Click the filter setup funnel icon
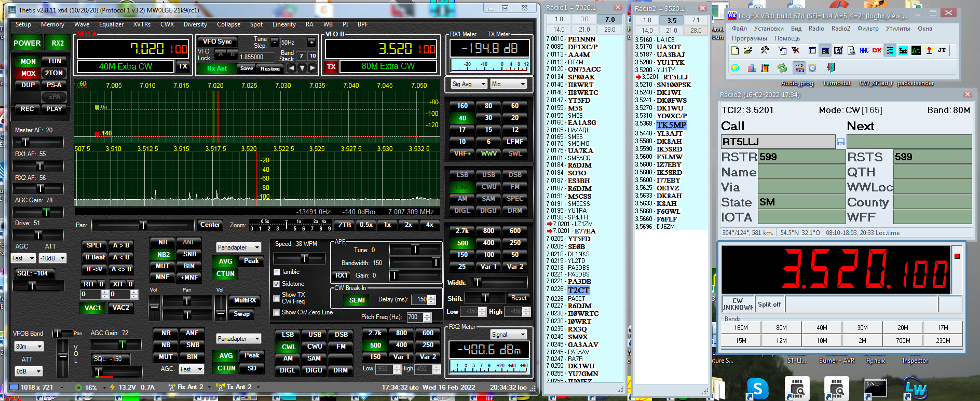Image resolution: width=980 pixels, height=401 pixels. click(782, 50)
